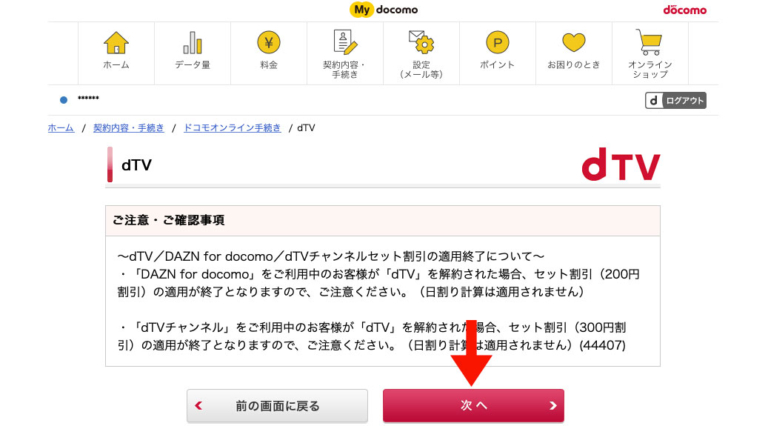Click the 料金 menu label
This screenshot has width=768, height=426.
click(x=268, y=65)
